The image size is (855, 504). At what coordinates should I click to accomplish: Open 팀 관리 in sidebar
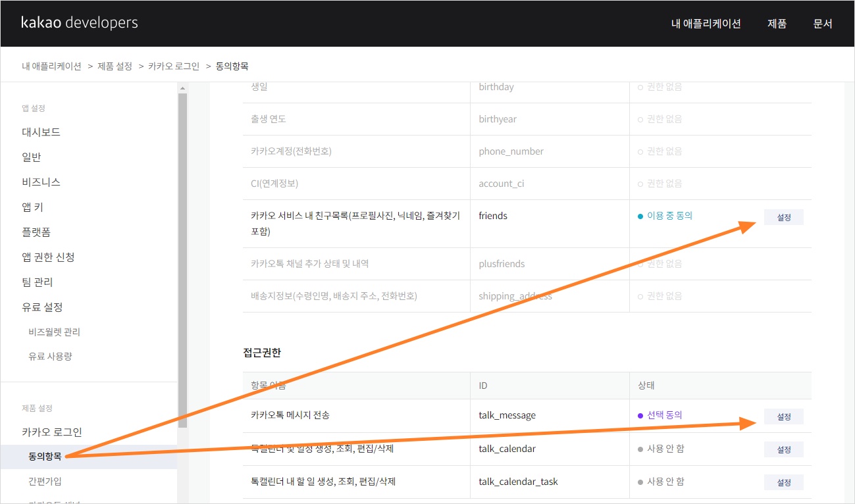[37, 282]
